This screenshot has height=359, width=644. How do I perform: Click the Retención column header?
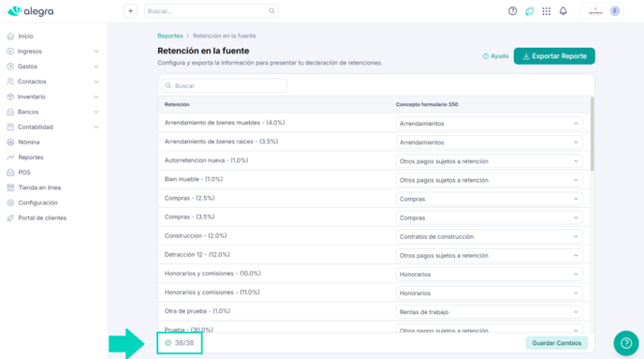click(177, 104)
